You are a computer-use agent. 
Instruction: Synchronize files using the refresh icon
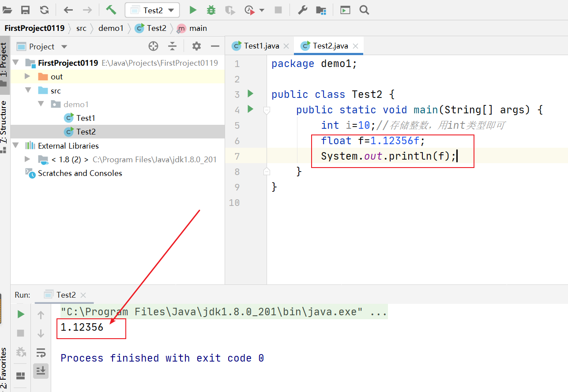(x=44, y=10)
